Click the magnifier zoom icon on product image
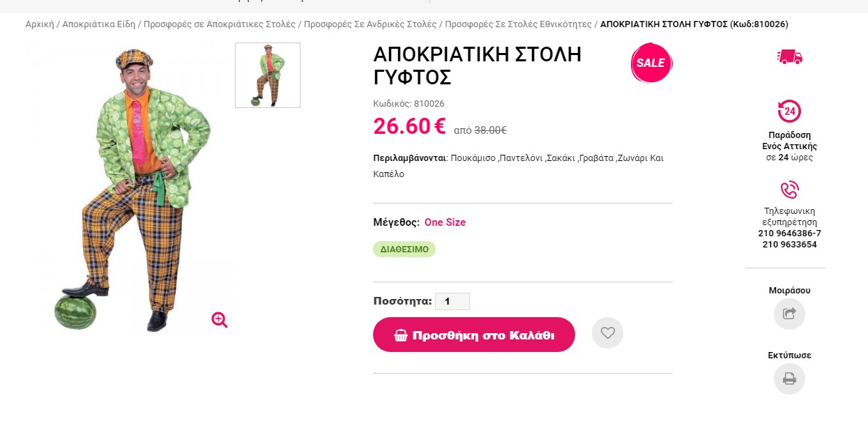This screenshot has width=868, height=444. point(220,320)
